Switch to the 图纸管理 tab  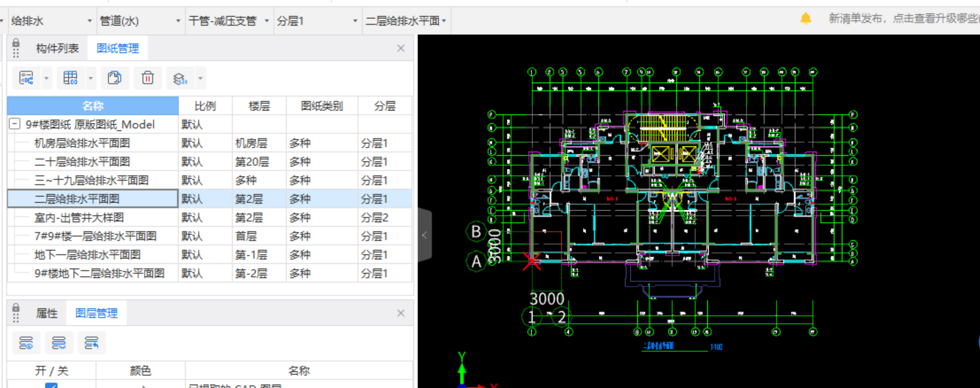pyautogui.click(x=118, y=48)
